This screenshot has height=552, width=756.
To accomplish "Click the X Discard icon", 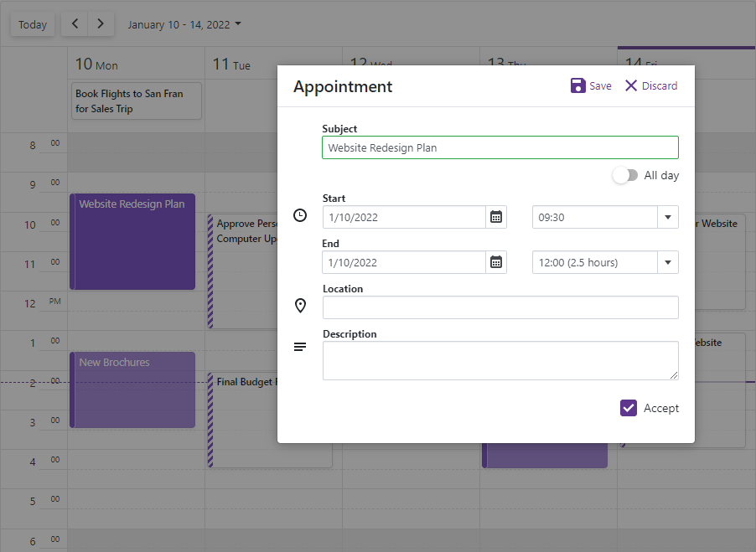I will pyautogui.click(x=631, y=85).
